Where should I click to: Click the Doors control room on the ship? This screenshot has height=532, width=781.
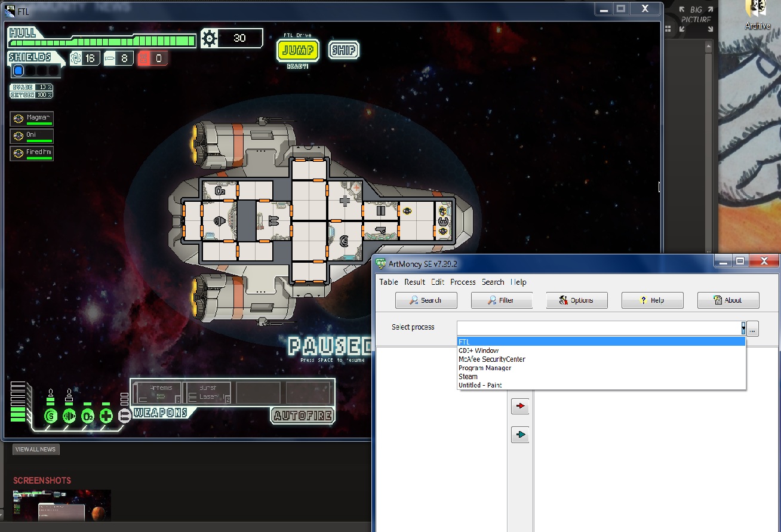(x=380, y=211)
